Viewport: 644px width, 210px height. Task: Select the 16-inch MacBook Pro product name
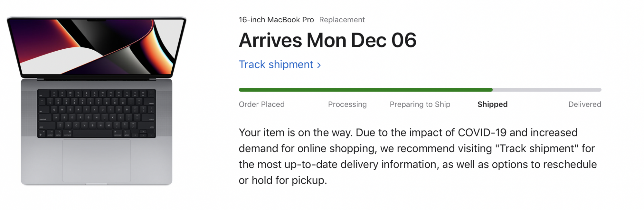(276, 20)
